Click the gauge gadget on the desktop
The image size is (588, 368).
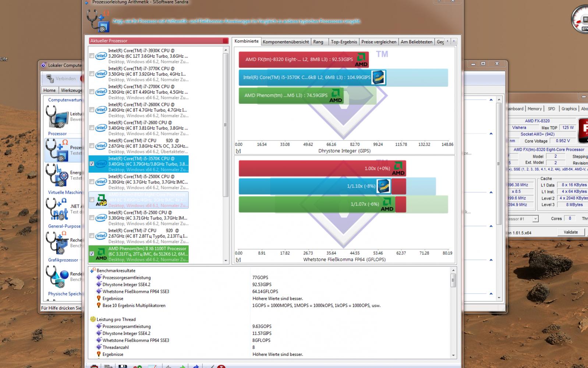tap(580, 19)
